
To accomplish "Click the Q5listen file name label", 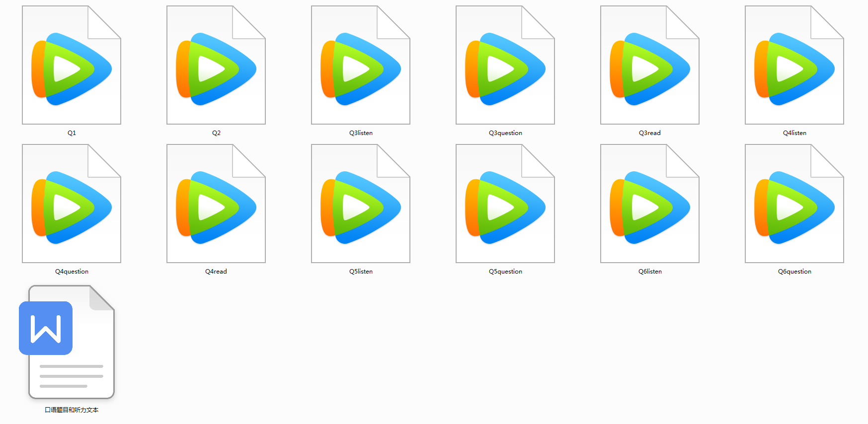I will click(361, 272).
